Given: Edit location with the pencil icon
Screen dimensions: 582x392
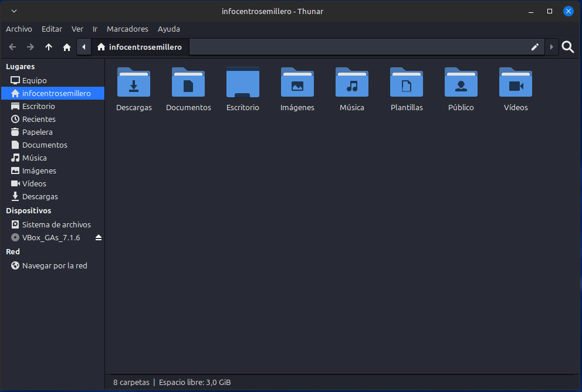Looking at the screenshot, I should [x=535, y=47].
